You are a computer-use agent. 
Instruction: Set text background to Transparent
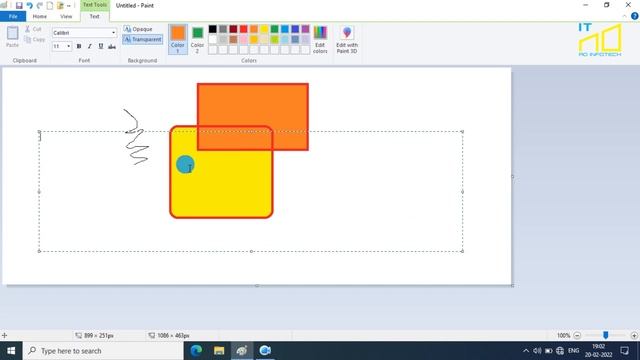142,39
